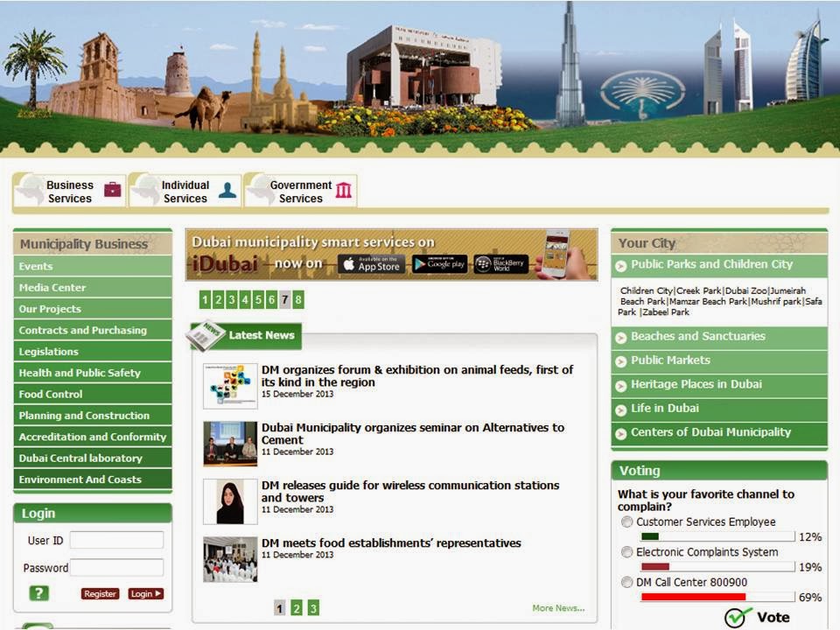The image size is (840, 630).
Task: Open the Media Center menu item
Action: (93, 288)
